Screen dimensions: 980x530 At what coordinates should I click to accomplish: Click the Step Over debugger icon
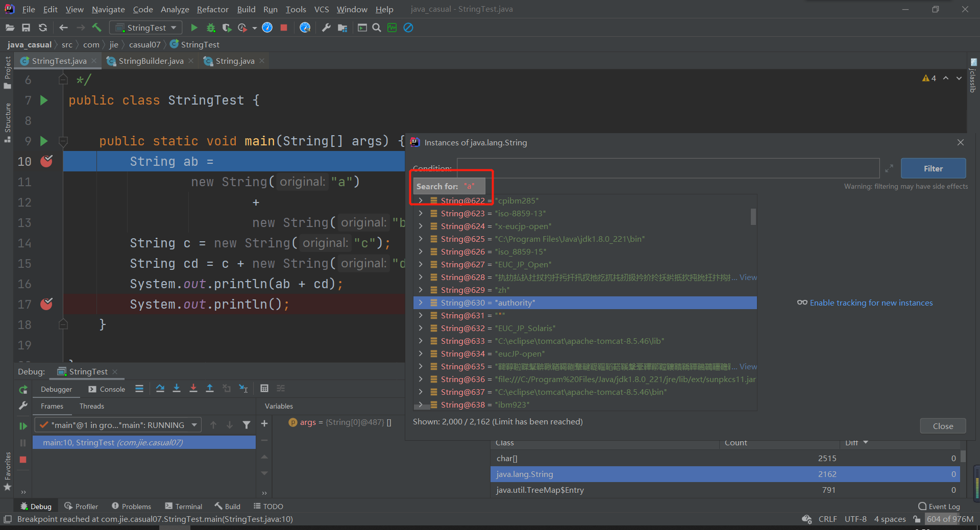point(160,389)
